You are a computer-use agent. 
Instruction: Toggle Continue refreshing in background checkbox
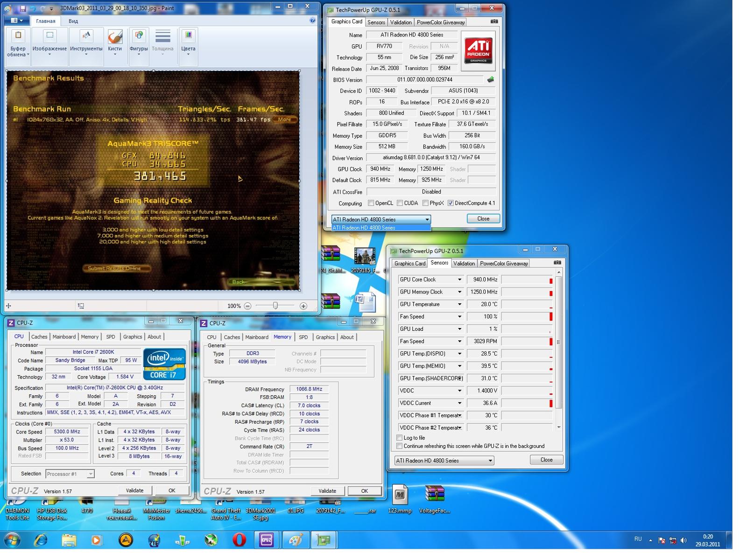click(399, 446)
